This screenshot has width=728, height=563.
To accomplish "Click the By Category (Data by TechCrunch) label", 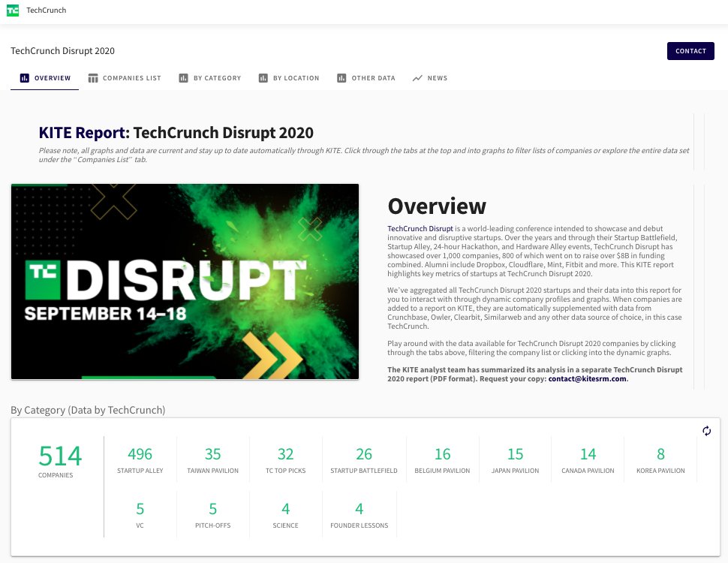I will [x=89, y=410].
